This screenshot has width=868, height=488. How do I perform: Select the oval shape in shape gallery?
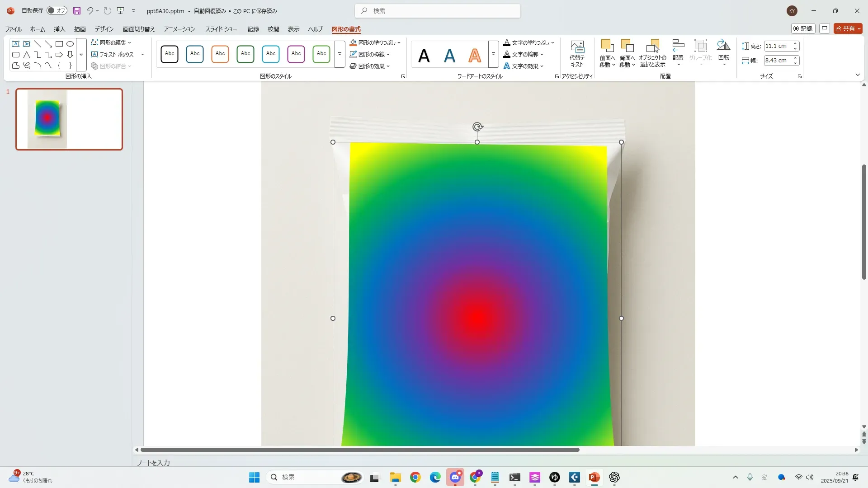click(70, 44)
